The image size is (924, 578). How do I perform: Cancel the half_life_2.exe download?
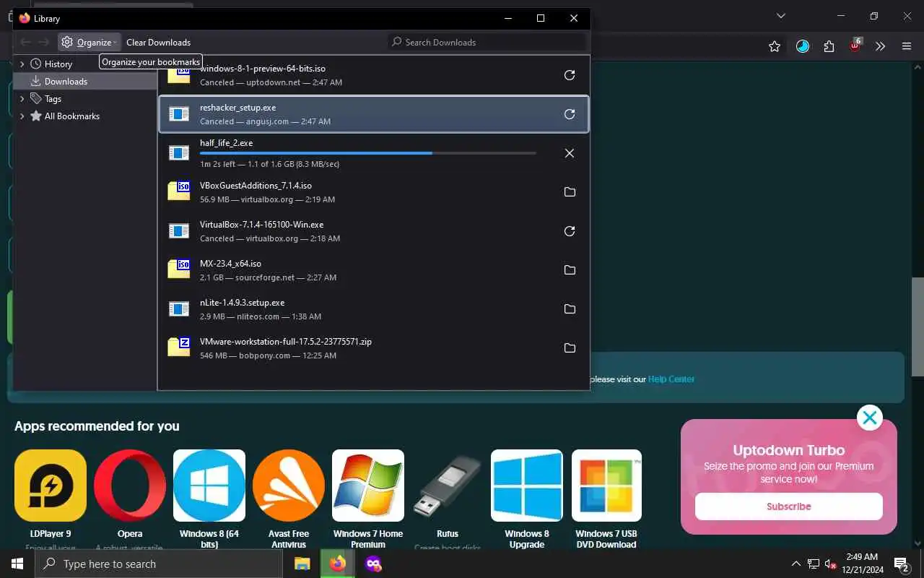coord(570,153)
